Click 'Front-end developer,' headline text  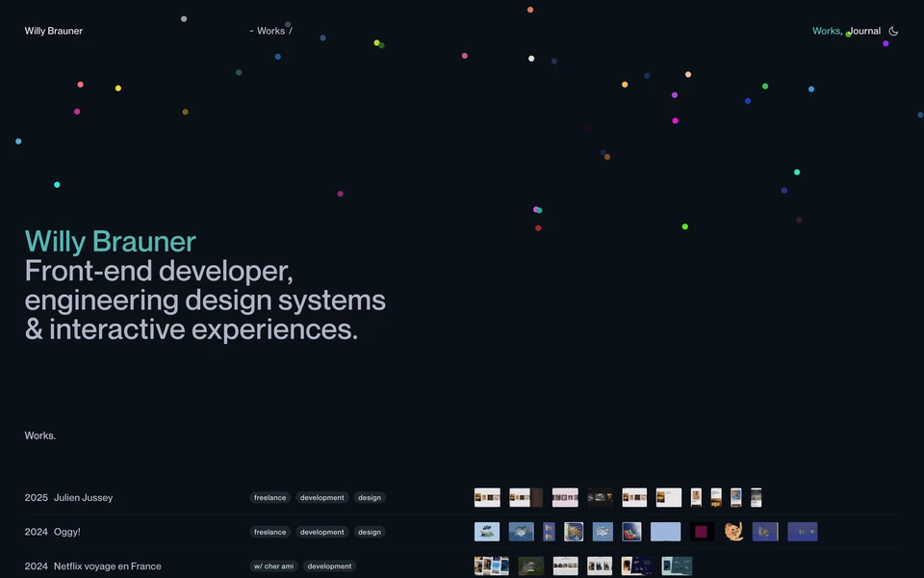tap(159, 272)
